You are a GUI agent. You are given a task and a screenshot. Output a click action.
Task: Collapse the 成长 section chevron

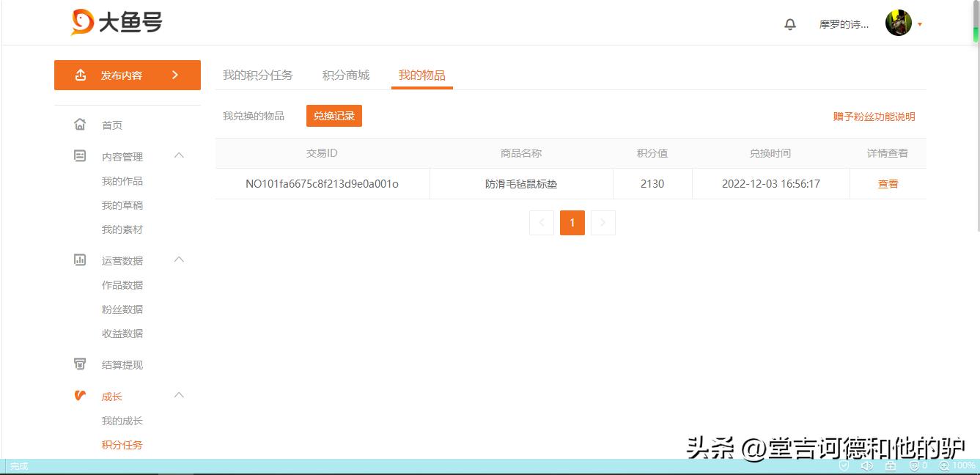tap(179, 395)
